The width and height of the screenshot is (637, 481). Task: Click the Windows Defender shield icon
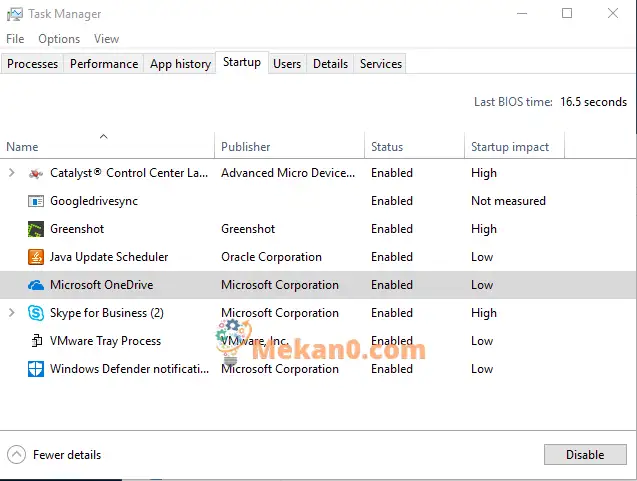point(36,369)
